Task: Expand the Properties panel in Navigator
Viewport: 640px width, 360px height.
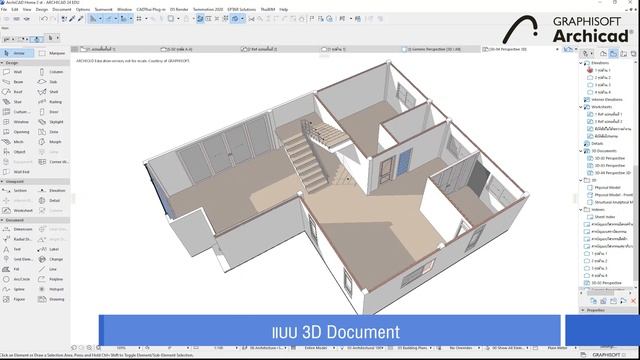Action: [x=583, y=310]
